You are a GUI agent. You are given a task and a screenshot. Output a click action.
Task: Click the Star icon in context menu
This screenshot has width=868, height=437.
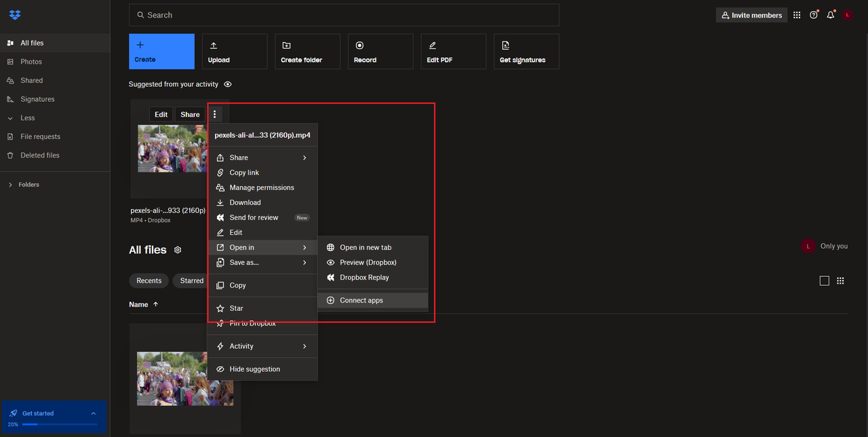click(x=220, y=308)
